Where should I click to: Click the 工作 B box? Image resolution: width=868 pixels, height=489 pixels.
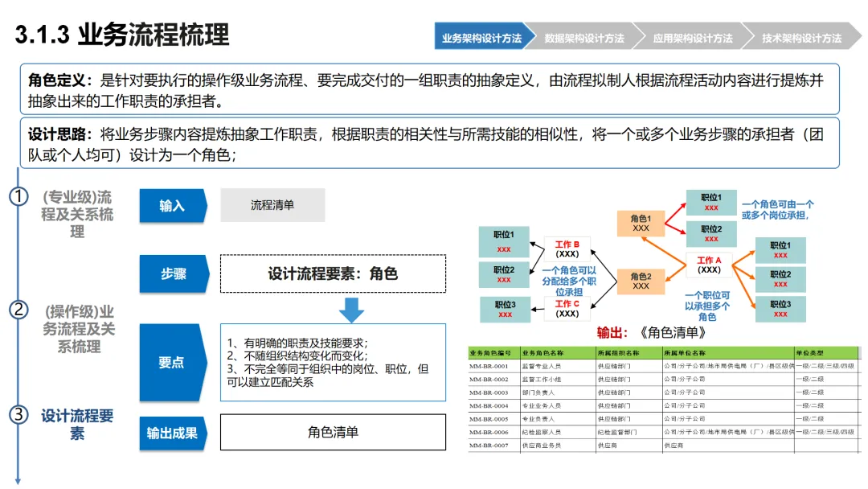pos(567,249)
